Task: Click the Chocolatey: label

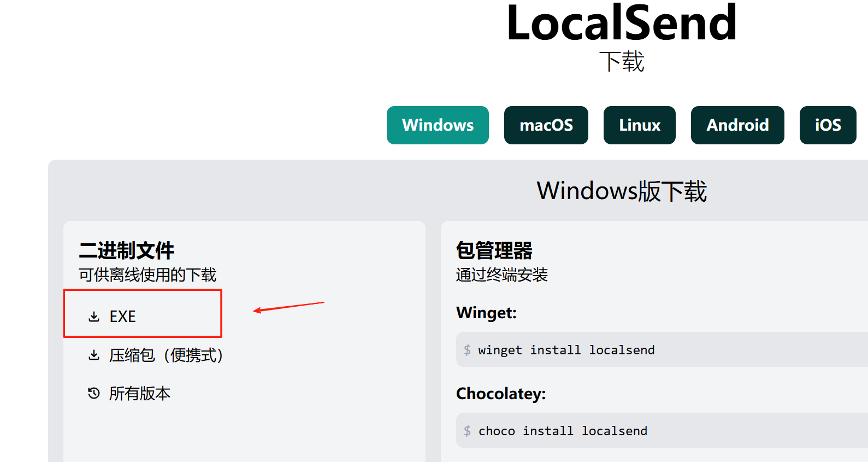Action: [501, 394]
